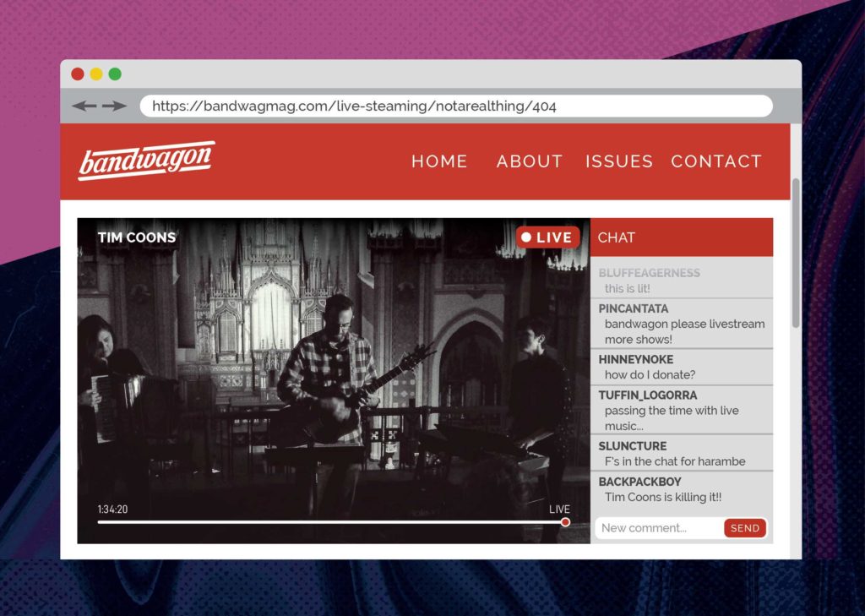Select the HINNEYNOKE username in chat
The height and width of the screenshot is (616, 865).
point(636,359)
